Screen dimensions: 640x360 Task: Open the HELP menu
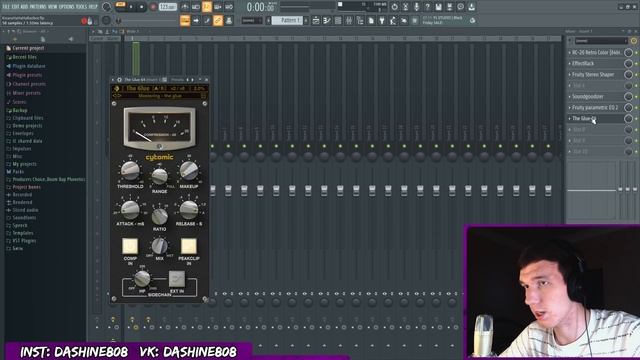click(x=93, y=7)
